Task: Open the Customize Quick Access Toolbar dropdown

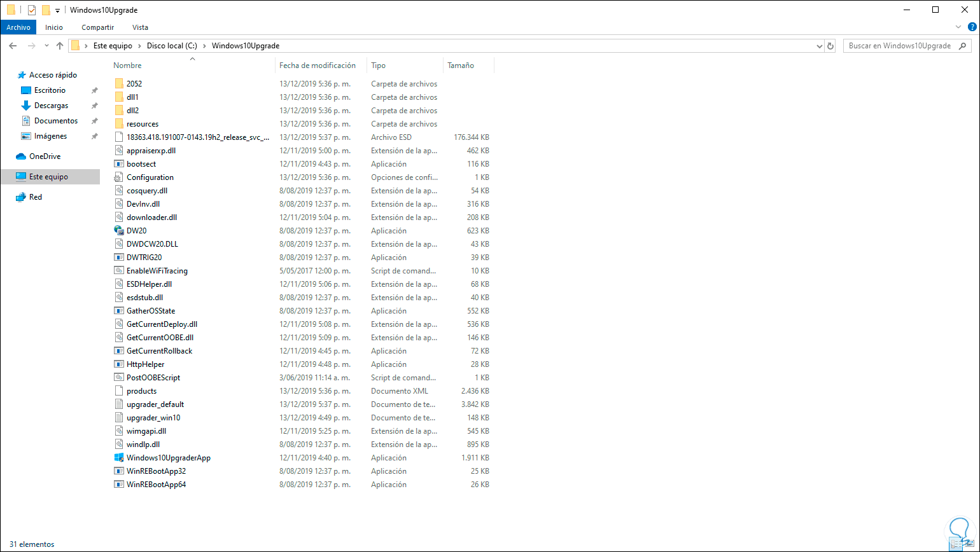Action: click(57, 11)
